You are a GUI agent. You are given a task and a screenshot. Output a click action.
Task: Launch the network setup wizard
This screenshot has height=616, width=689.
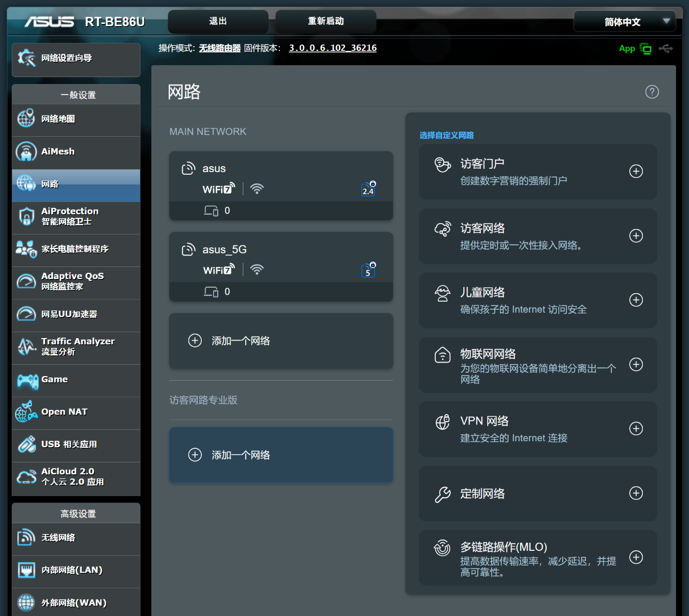point(76,59)
